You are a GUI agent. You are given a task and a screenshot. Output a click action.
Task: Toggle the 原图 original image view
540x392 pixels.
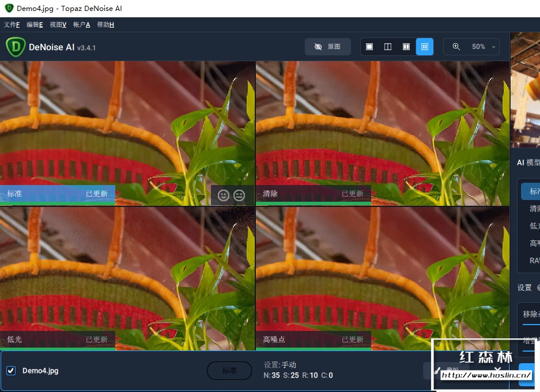click(327, 47)
